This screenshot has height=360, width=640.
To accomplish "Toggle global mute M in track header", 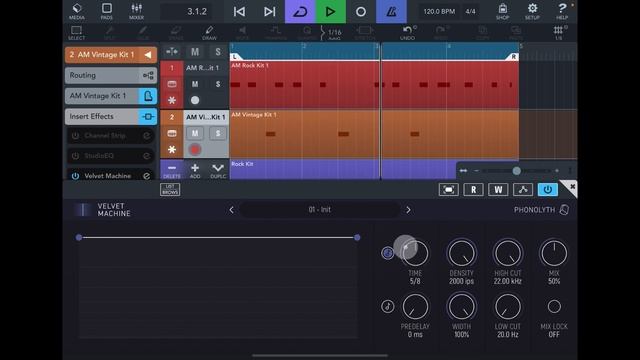I will tap(195, 51).
